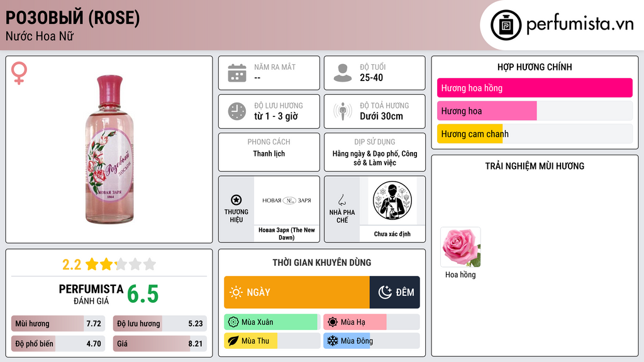Click the clock icon beside Độ lưu hương
The image size is (644, 362).
click(x=237, y=111)
